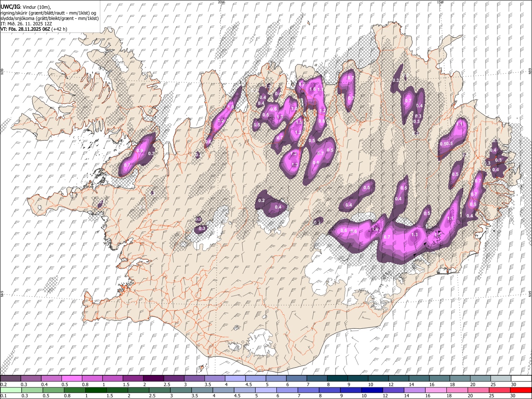Screen dimensions: 532x399
Task: Click the pale green 0.1 rain legend swatch
Action: point(11,390)
